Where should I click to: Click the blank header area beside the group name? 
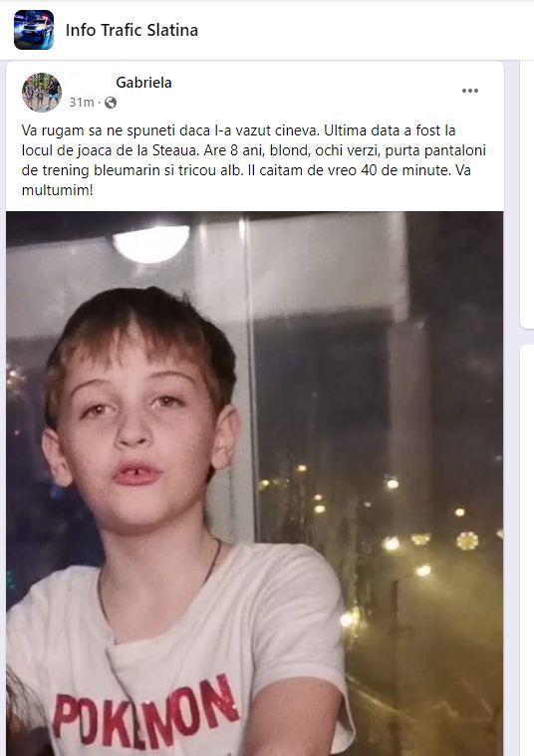(367, 30)
